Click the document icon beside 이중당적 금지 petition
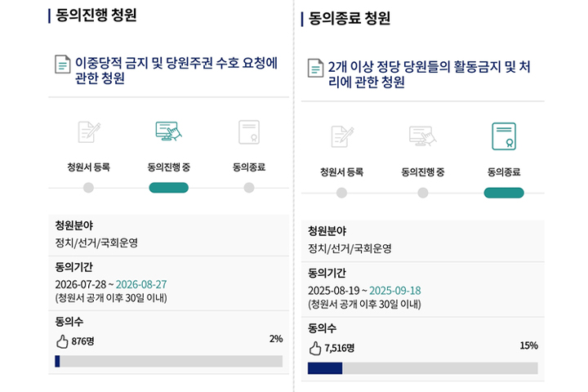This screenshot has width=588, height=392. (x=62, y=65)
